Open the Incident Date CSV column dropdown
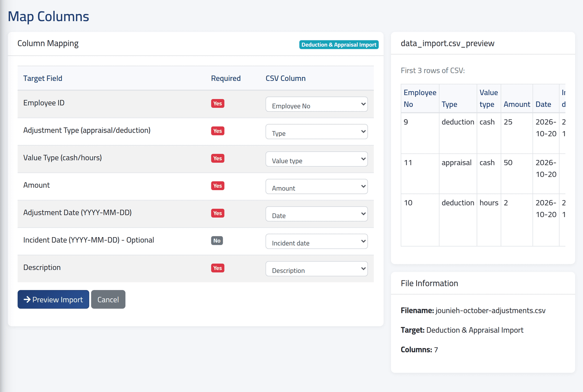The width and height of the screenshot is (583, 392). (x=316, y=241)
